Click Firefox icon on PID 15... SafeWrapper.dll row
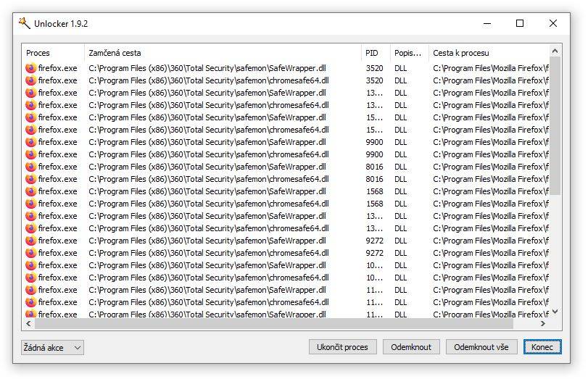 30,117
